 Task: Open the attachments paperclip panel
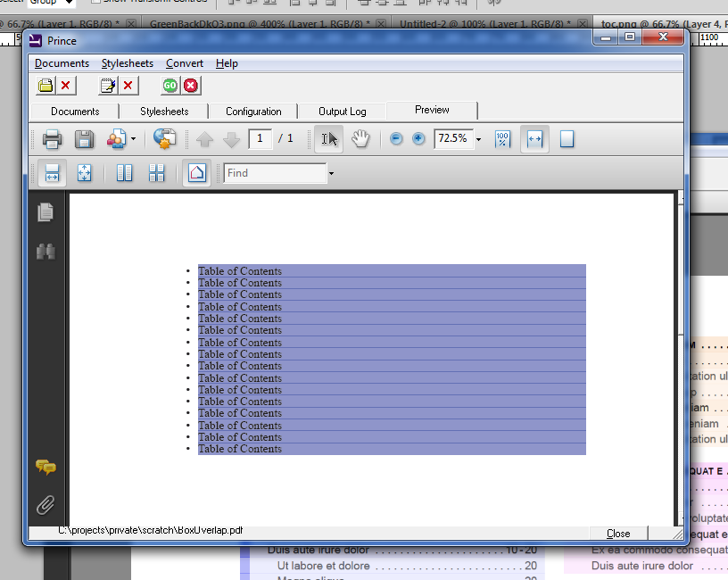coord(45,506)
